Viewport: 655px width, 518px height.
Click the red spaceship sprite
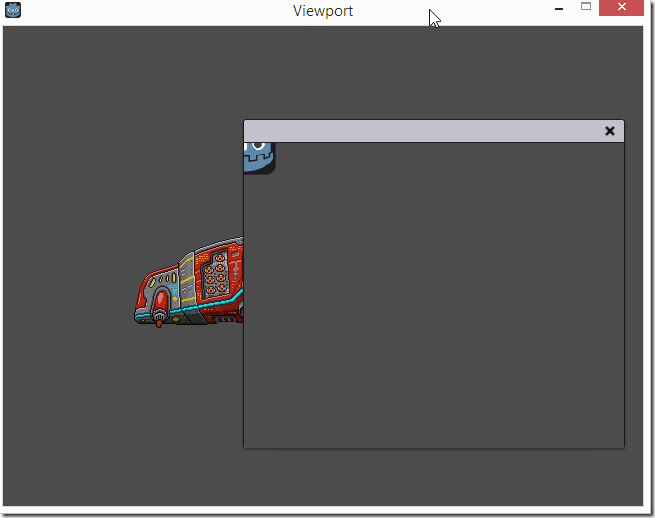pos(189,282)
